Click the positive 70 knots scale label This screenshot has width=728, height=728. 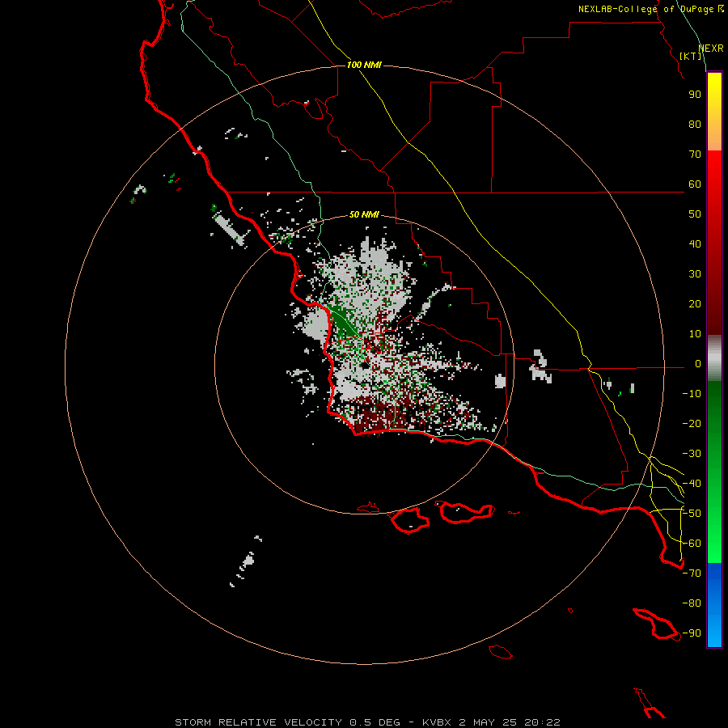(x=695, y=154)
